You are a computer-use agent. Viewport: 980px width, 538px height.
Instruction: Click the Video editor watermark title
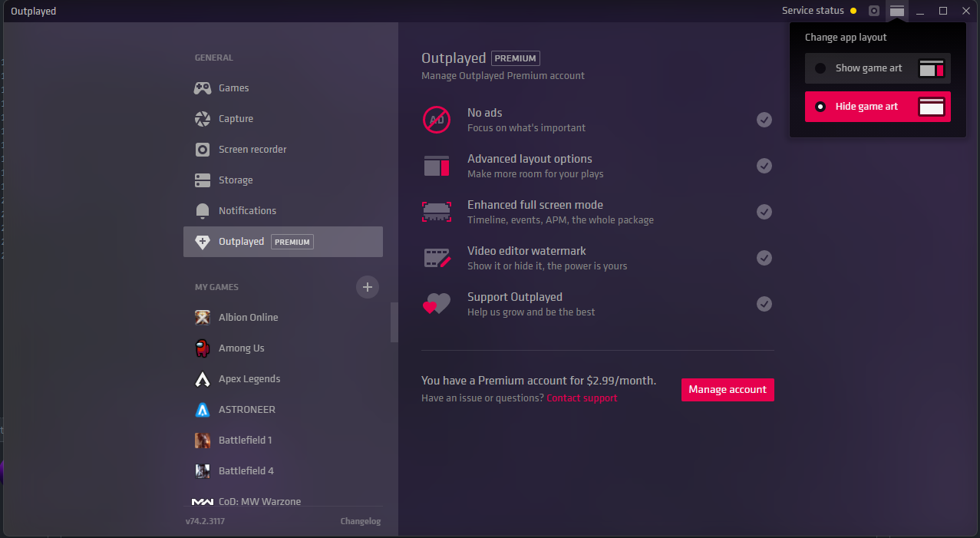pyautogui.click(x=526, y=251)
